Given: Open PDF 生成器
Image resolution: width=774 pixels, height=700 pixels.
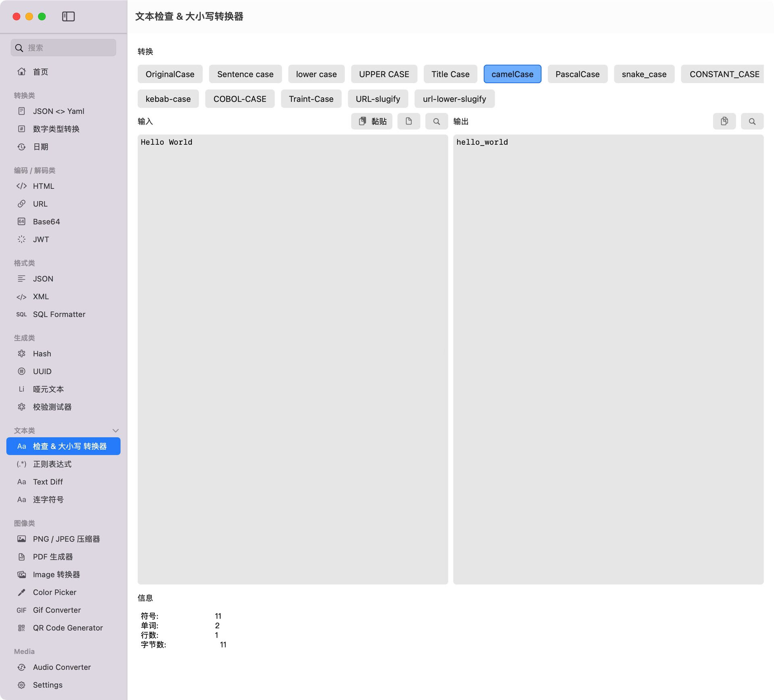Looking at the screenshot, I should (x=63, y=557).
